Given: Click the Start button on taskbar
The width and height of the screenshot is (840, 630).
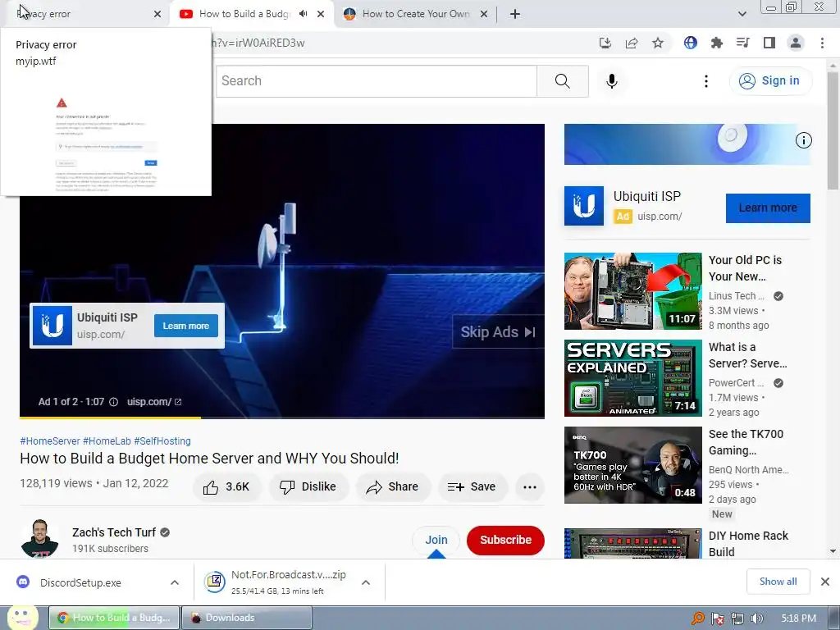Looking at the screenshot, I should point(23,618).
